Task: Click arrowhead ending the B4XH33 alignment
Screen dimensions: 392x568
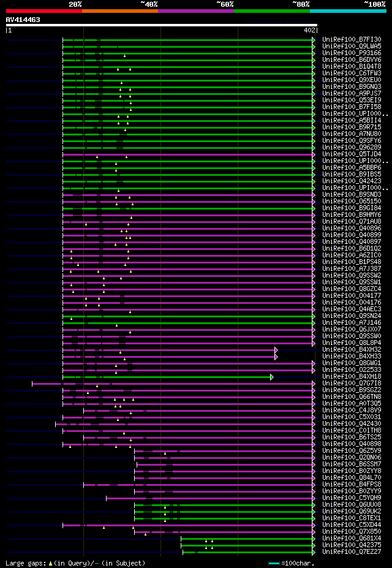Action: 276,357
